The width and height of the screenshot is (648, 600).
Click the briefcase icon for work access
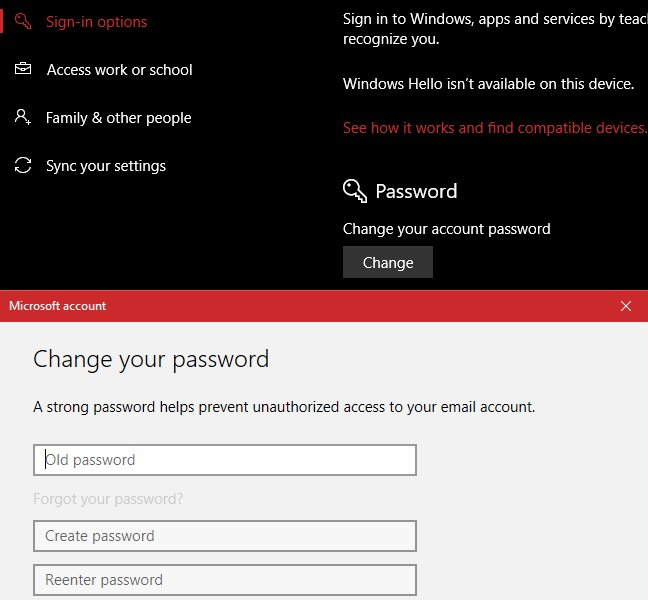point(22,70)
